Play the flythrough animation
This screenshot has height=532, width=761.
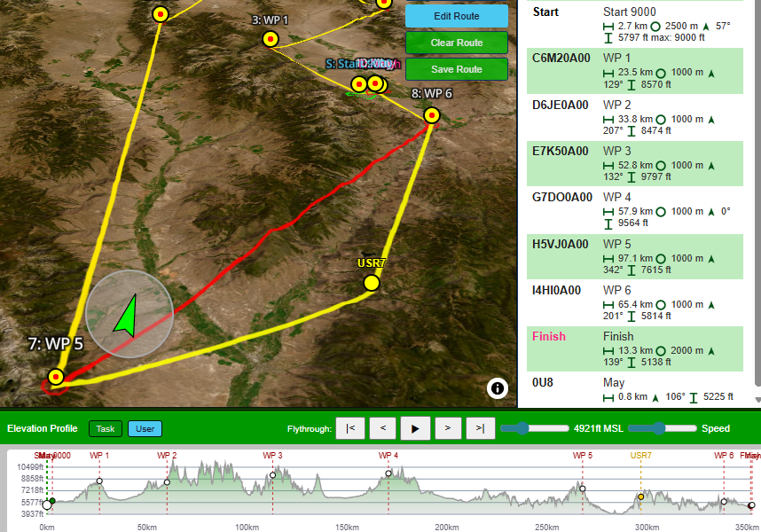click(x=415, y=428)
